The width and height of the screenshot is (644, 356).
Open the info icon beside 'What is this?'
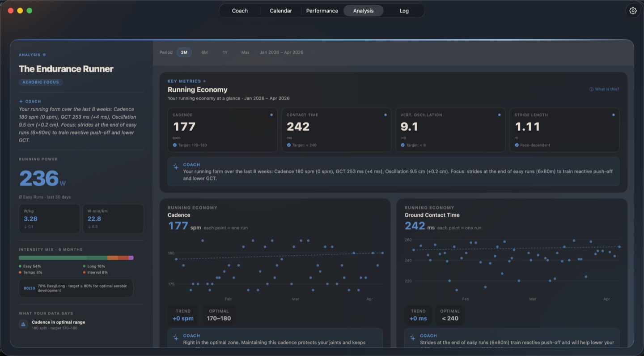tap(591, 89)
